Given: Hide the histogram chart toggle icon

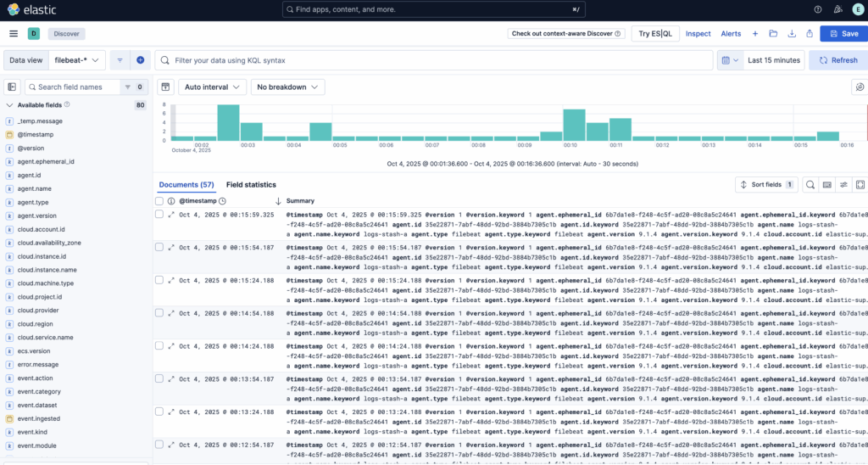Looking at the screenshot, I should pos(166,87).
